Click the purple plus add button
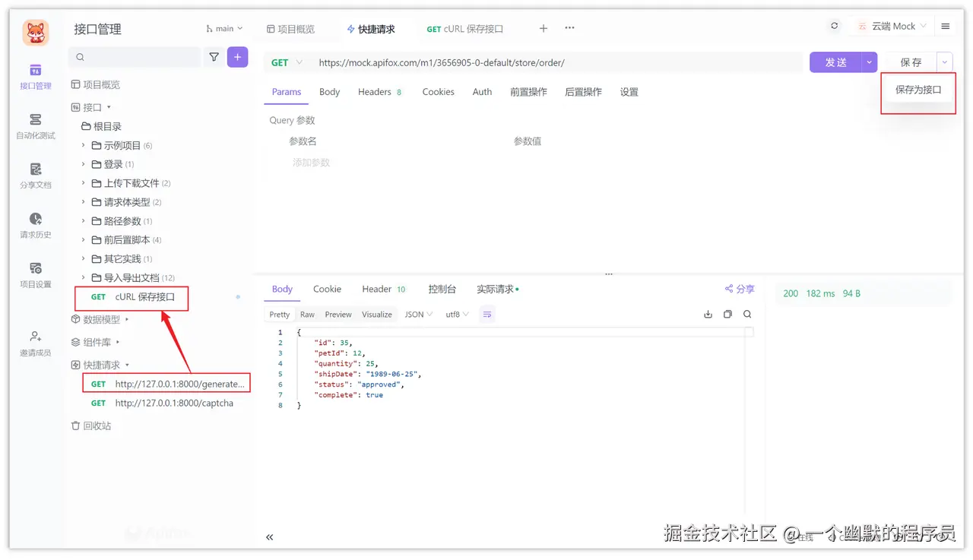 tap(238, 57)
